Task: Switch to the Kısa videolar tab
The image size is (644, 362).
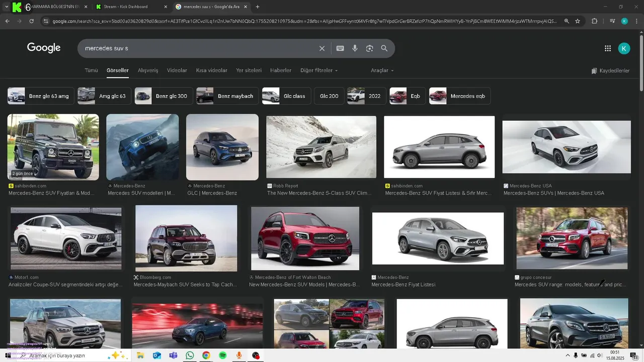Action: pos(212,70)
